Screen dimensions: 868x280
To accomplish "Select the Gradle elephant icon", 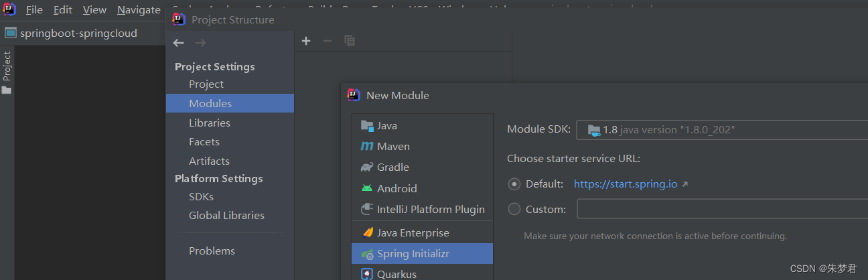I will (366, 167).
